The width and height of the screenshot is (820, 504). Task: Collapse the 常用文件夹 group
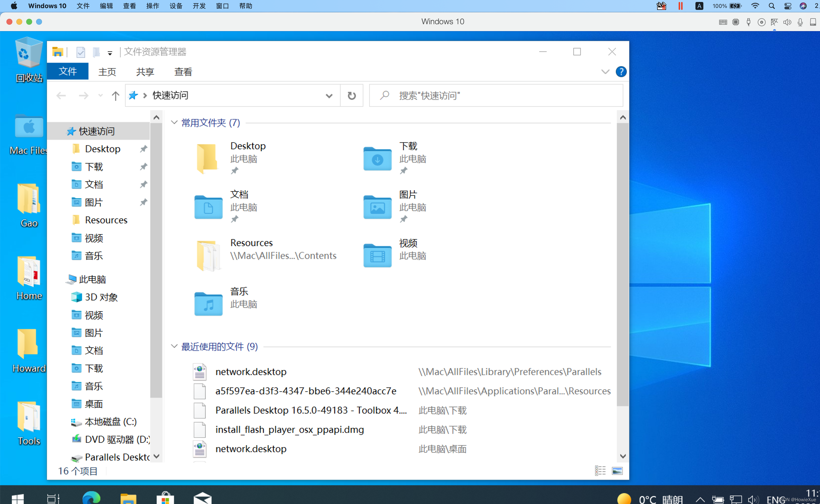point(174,122)
